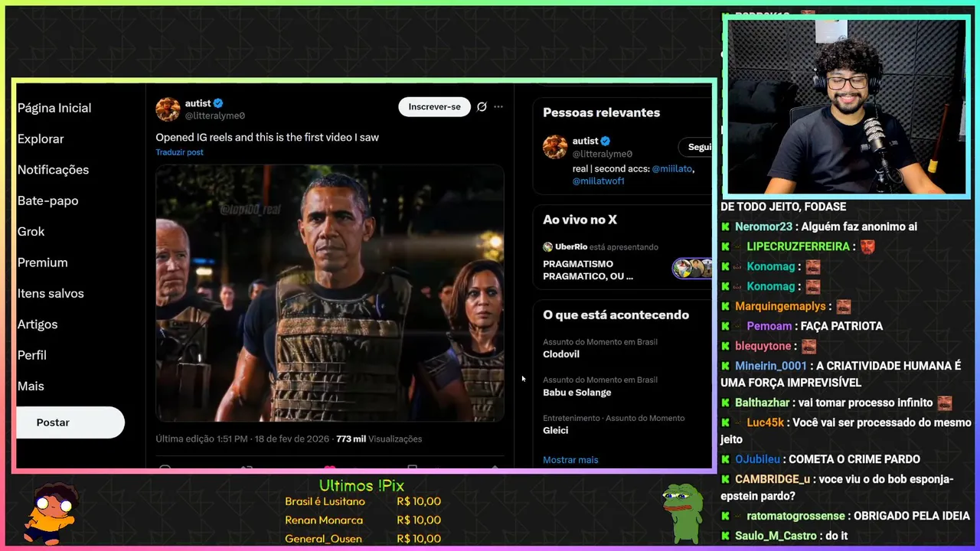The width and height of the screenshot is (980, 551).
Task: Play the video in the post
Action: tap(330, 293)
